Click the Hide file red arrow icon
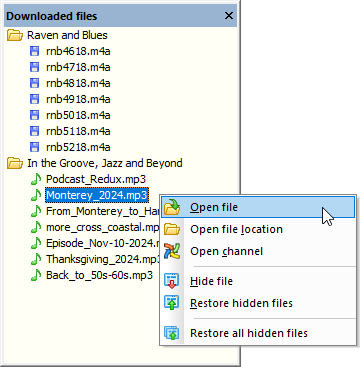 [x=172, y=281]
